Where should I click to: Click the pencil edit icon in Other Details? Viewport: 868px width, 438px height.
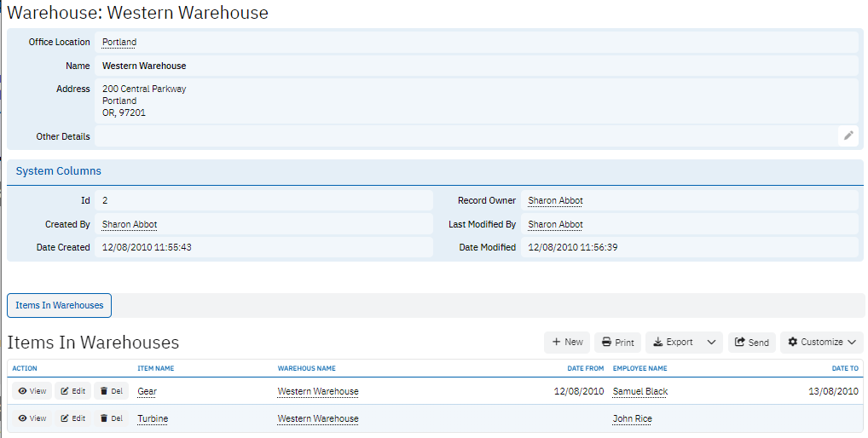[848, 135]
